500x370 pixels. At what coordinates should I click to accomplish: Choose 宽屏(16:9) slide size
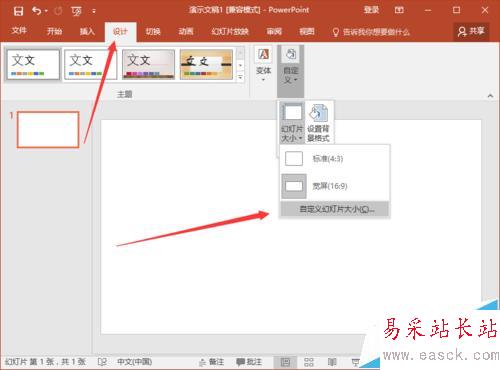coord(335,186)
